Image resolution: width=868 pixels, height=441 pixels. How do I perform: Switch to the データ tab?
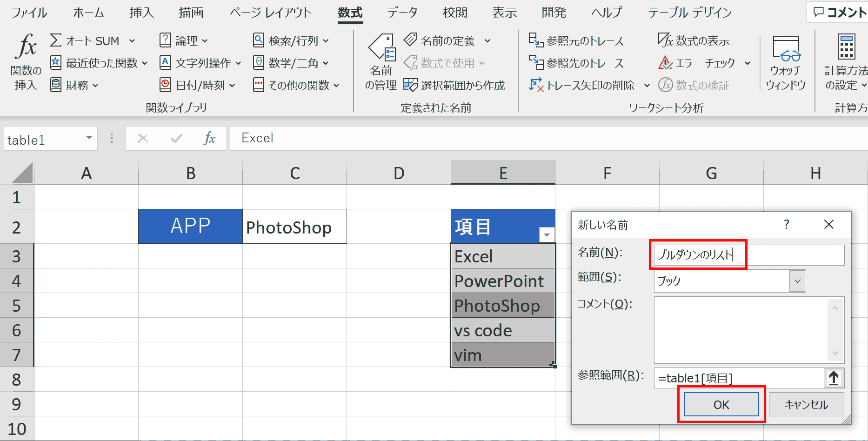[403, 13]
